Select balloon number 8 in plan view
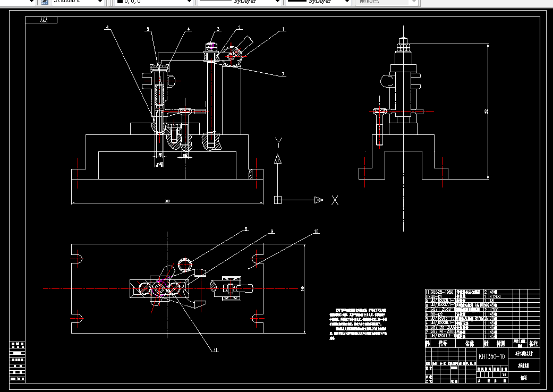 (x=246, y=229)
